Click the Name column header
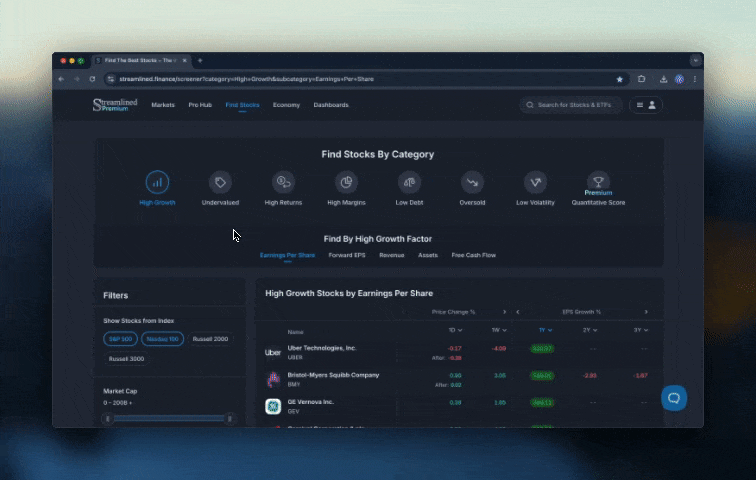Viewport: 756px width, 480px height. pyautogui.click(x=296, y=332)
